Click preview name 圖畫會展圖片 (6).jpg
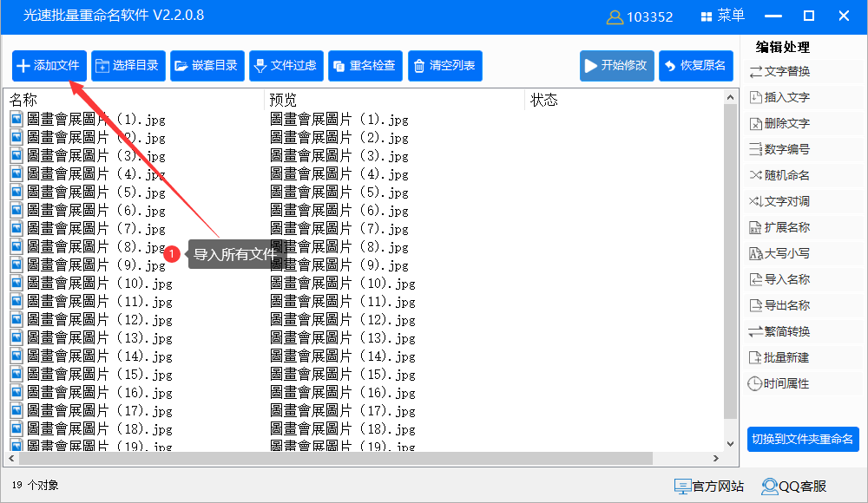This screenshot has width=868, height=503. (x=339, y=210)
